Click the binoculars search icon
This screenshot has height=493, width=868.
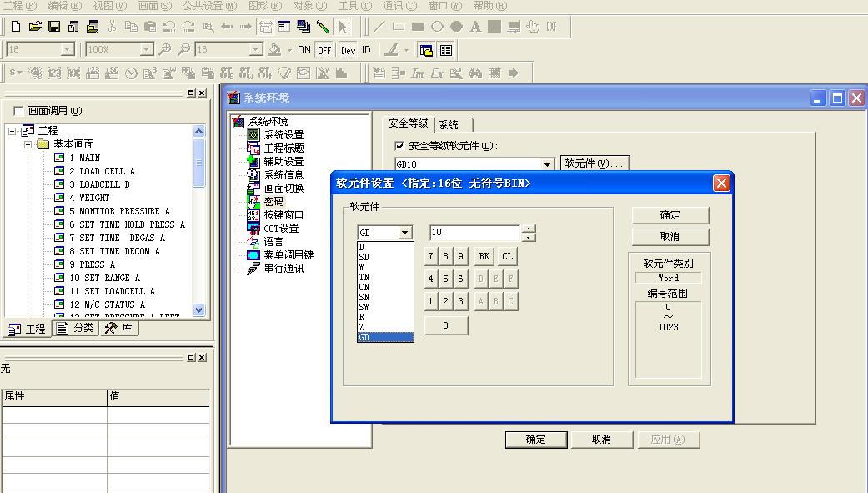[x=475, y=73]
